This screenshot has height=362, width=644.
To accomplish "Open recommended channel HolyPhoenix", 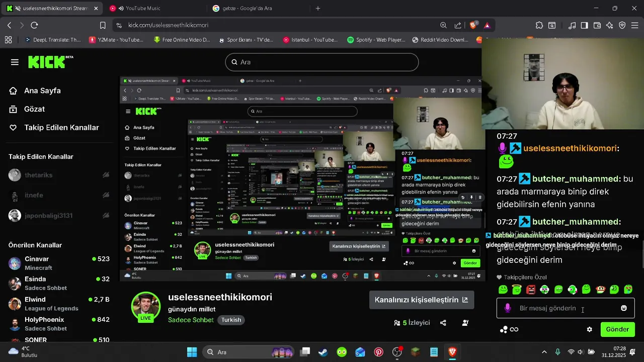I will pyautogui.click(x=59, y=324).
